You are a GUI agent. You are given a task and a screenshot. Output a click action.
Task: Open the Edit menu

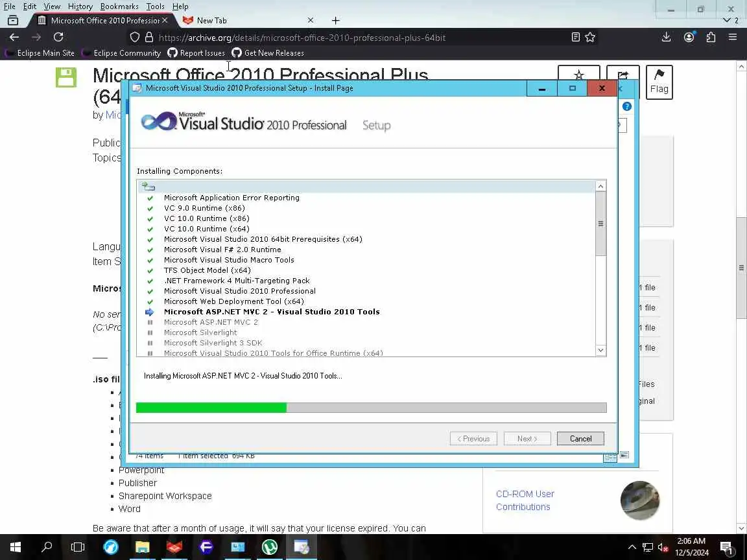30,6
